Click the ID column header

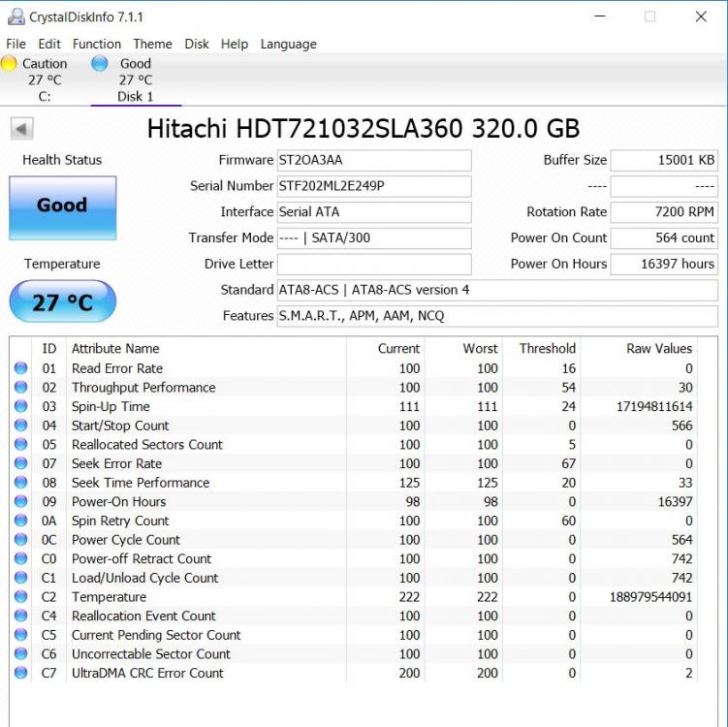coord(49,349)
